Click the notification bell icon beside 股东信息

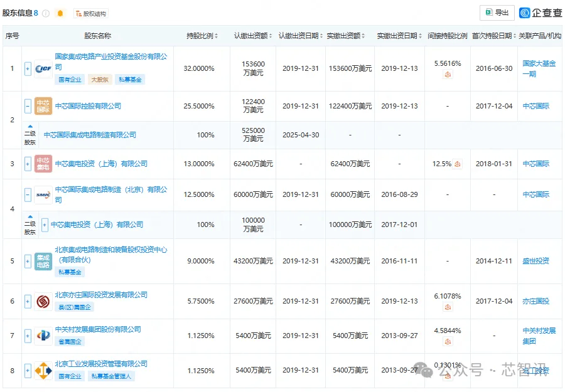60,13
